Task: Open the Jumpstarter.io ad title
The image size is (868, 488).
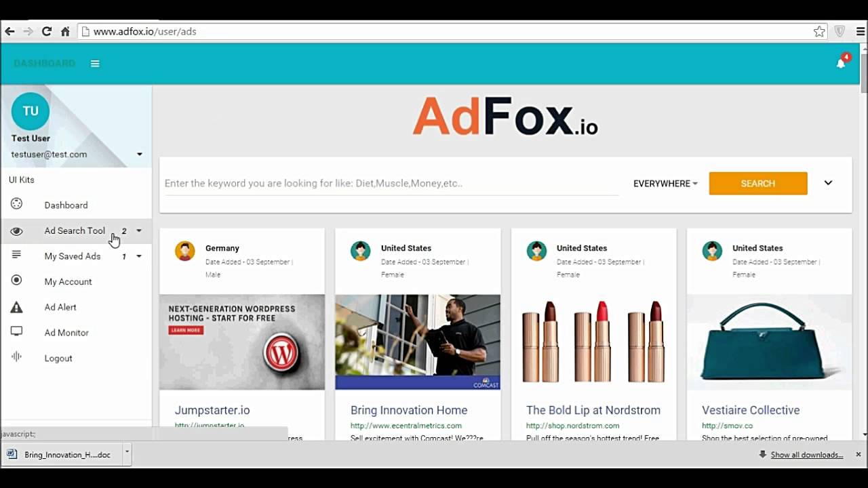Action: tap(212, 410)
